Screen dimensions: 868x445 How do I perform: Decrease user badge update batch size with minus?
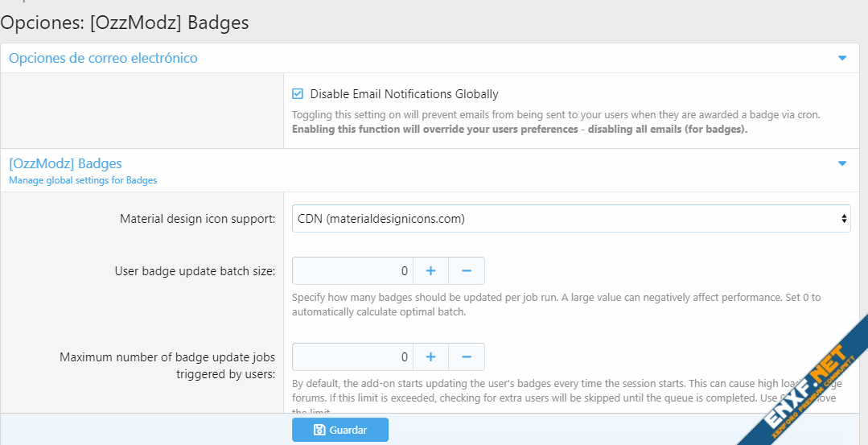(467, 271)
